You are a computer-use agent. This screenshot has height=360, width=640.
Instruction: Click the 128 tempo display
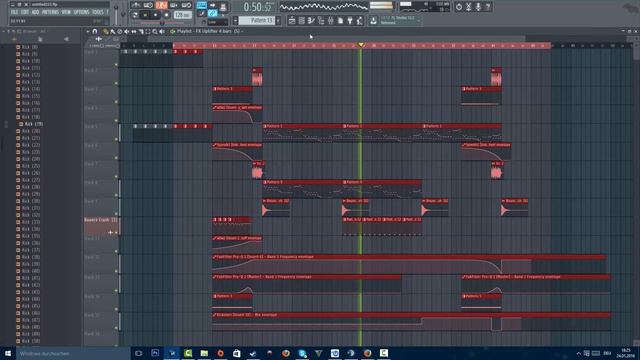point(182,15)
